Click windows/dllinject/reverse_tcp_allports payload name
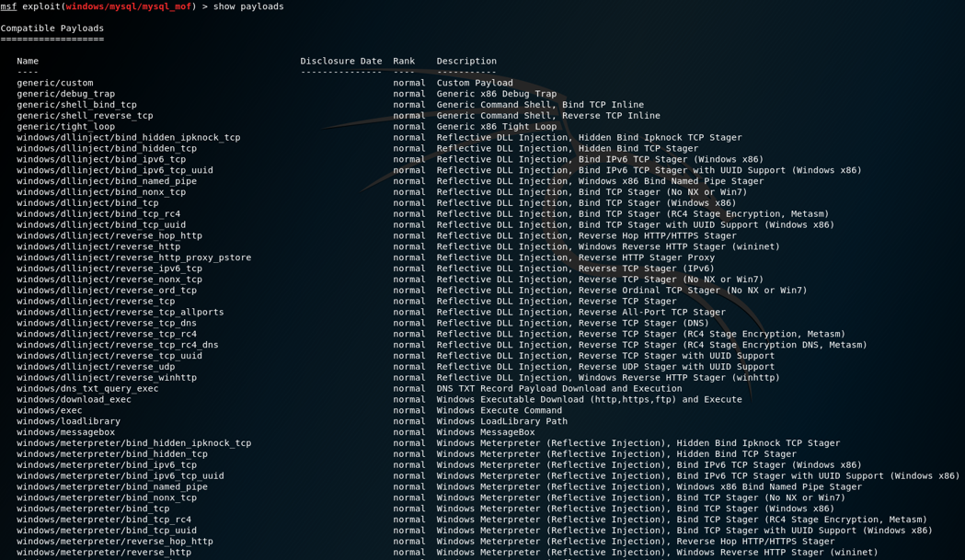Image resolution: width=965 pixels, height=560 pixels. (120, 313)
